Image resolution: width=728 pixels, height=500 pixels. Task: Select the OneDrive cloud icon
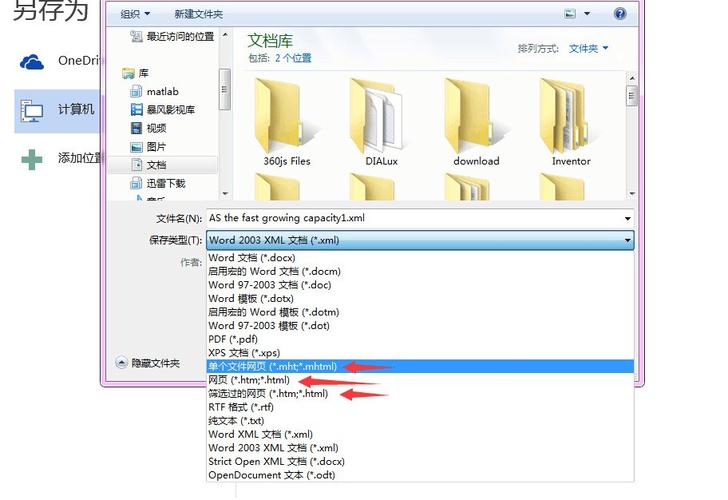(32, 62)
